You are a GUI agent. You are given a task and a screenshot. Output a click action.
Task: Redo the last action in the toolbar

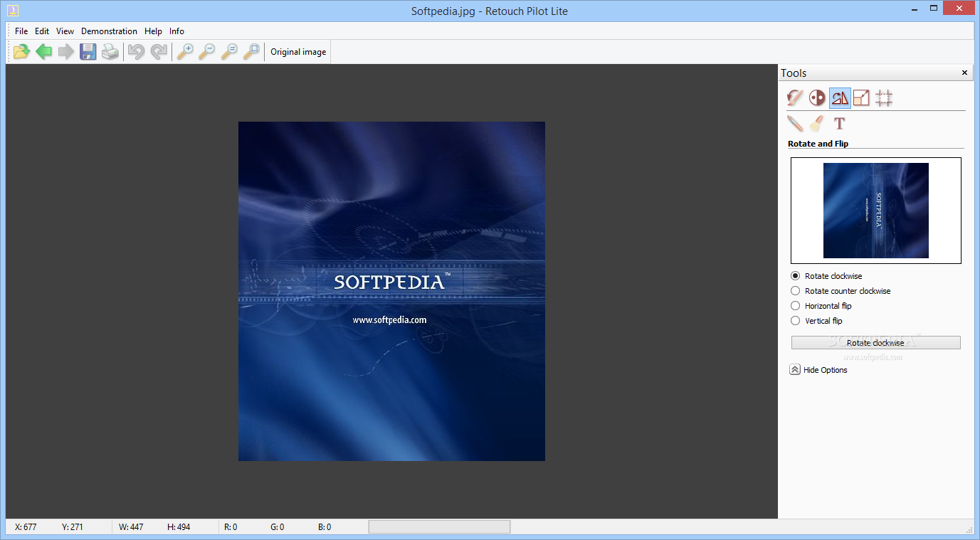tap(159, 51)
